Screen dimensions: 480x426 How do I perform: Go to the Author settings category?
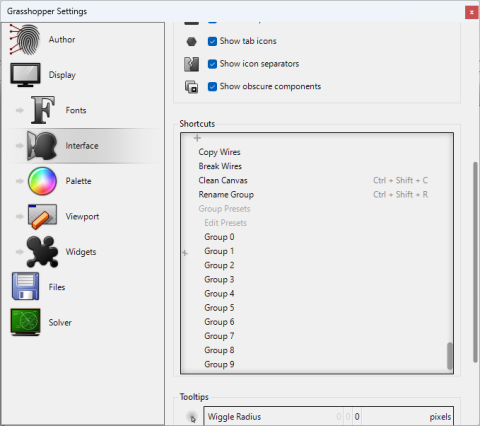coord(62,40)
